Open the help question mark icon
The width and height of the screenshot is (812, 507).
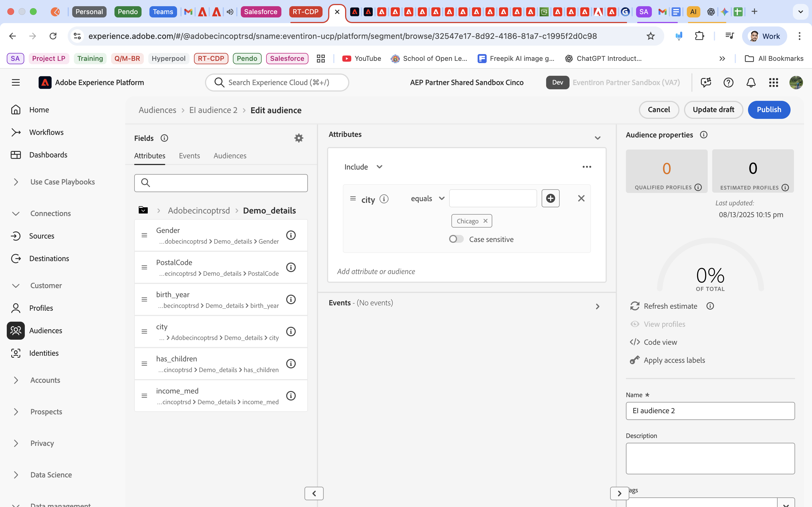[x=728, y=83]
